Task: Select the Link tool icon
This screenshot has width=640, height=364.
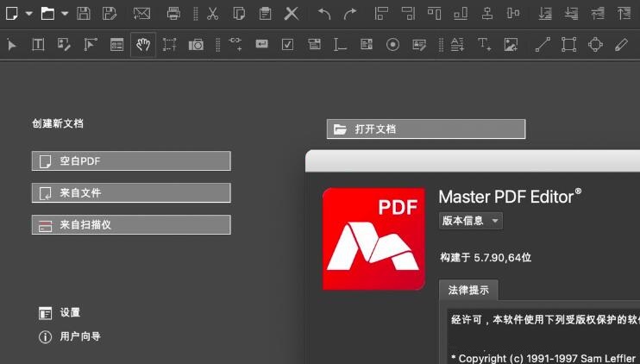Action: click(235, 44)
